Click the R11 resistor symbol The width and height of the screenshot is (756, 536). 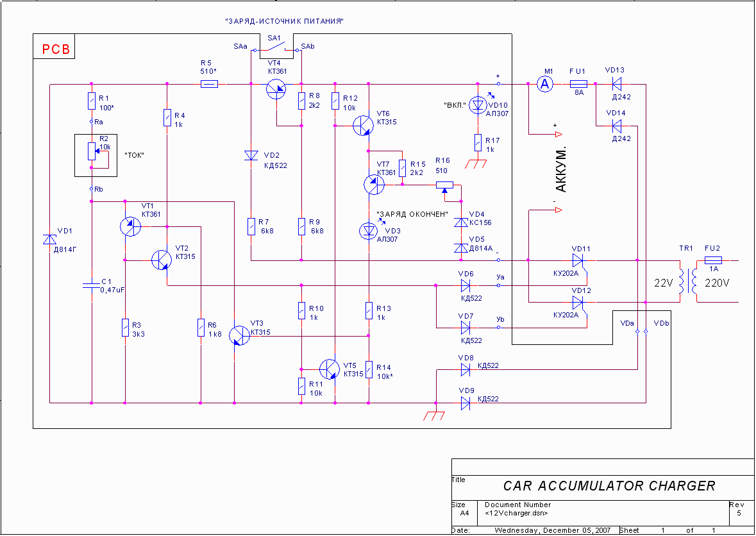[301, 387]
